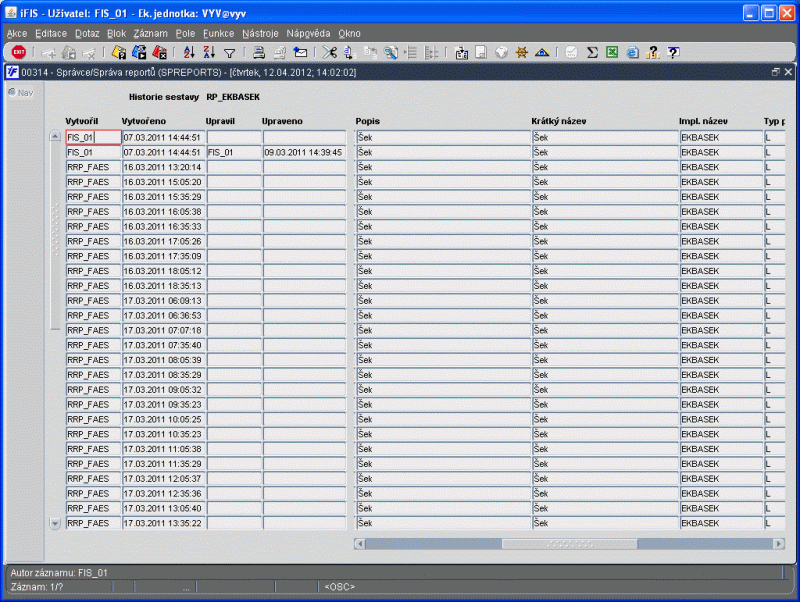This screenshot has width=800, height=602.
Task: Click the first Vytvořil field FIS_01
Action: 93,137
